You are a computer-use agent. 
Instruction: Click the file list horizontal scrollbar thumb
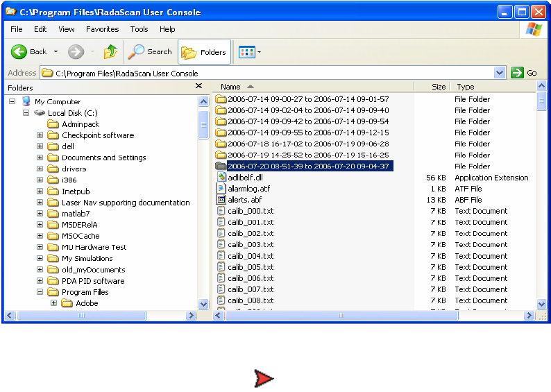coord(341,316)
